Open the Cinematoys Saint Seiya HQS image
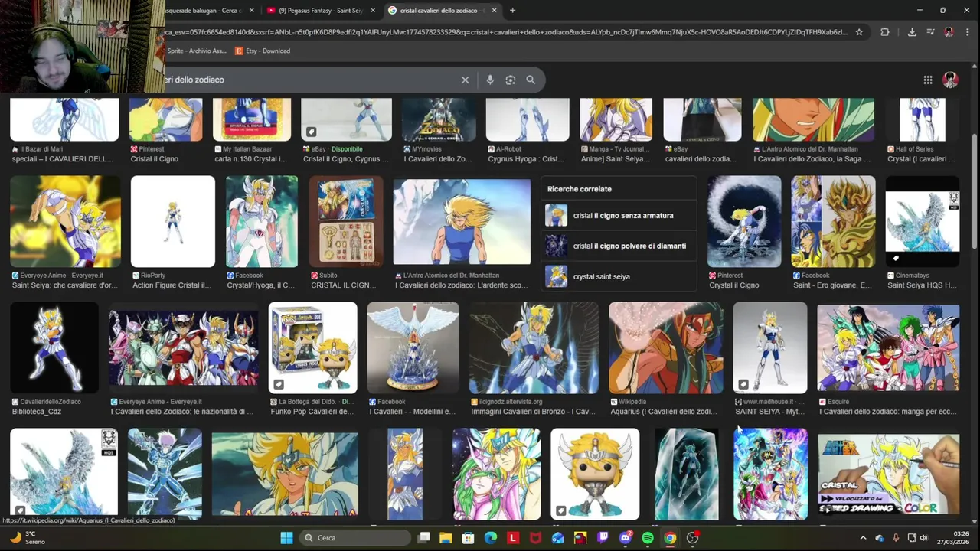 coord(923,222)
